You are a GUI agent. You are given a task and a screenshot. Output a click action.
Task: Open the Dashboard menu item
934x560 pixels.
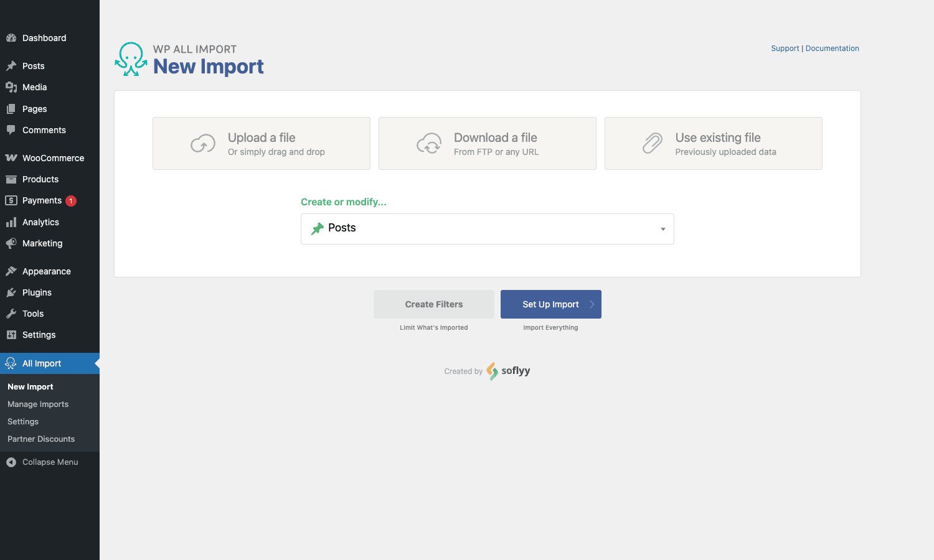click(50, 38)
